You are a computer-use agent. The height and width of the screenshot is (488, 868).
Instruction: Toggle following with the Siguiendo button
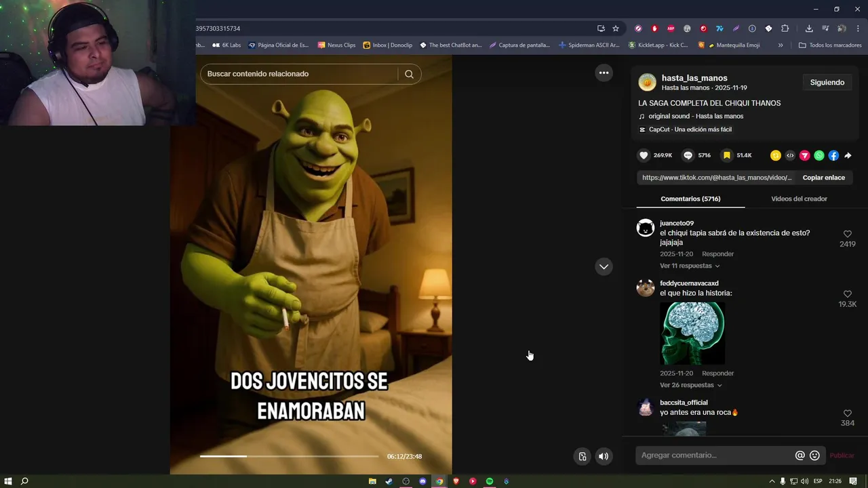(x=827, y=82)
